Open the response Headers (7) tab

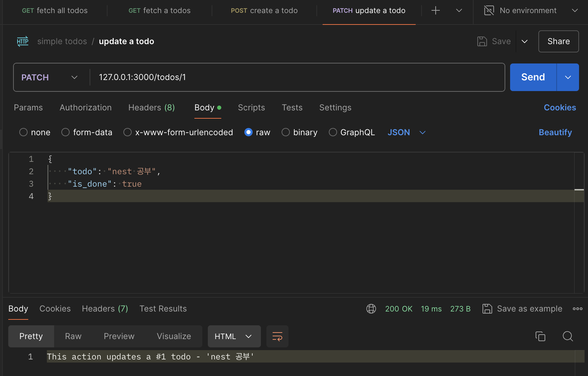[x=105, y=309]
